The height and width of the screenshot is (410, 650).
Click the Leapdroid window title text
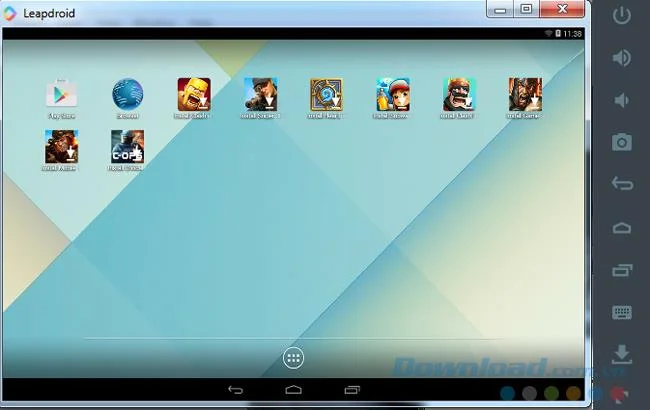[49, 13]
